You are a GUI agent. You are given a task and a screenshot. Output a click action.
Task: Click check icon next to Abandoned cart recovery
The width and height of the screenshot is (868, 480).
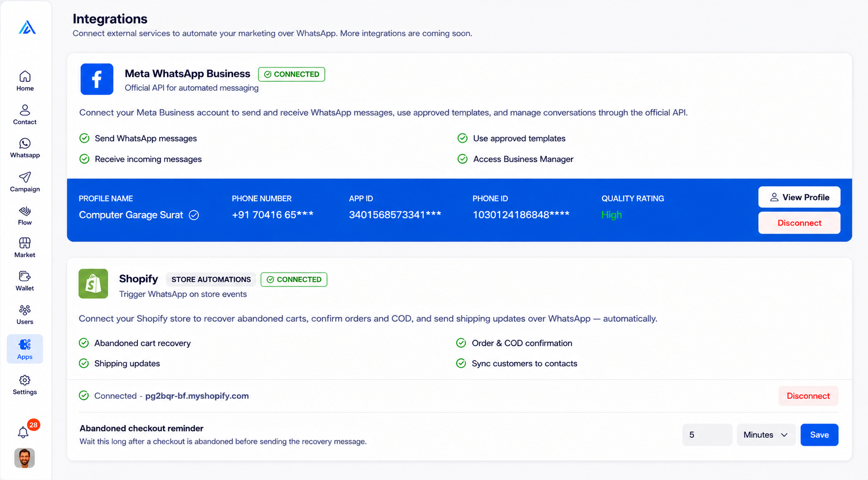click(84, 343)
